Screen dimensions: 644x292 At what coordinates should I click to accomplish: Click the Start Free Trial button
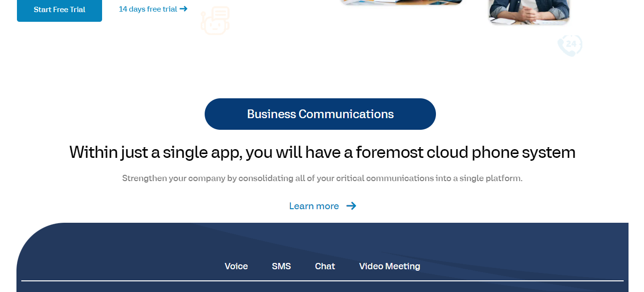coord(60,10)
